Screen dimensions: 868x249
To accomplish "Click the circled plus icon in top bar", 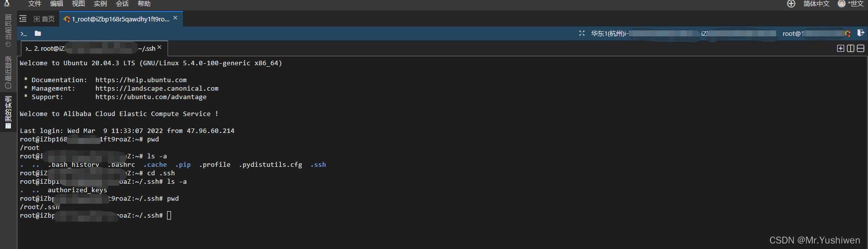I will [x=791, y=4].
